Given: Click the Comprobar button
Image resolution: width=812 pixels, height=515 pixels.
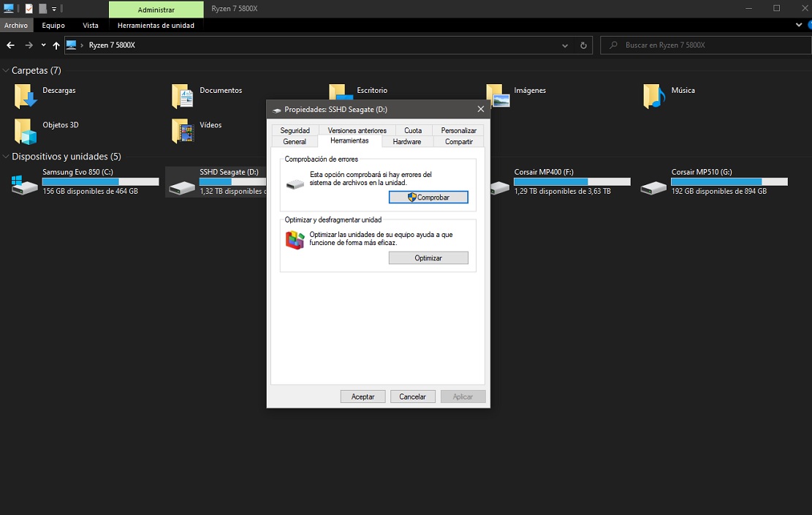Looking at the screenshot, I should click(428, 198).
